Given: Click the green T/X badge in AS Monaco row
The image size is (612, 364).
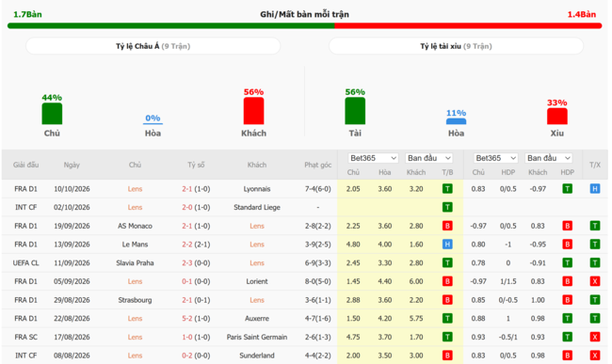Looking at the screenshot, I should pyautogui.click(x=594, y=226).
